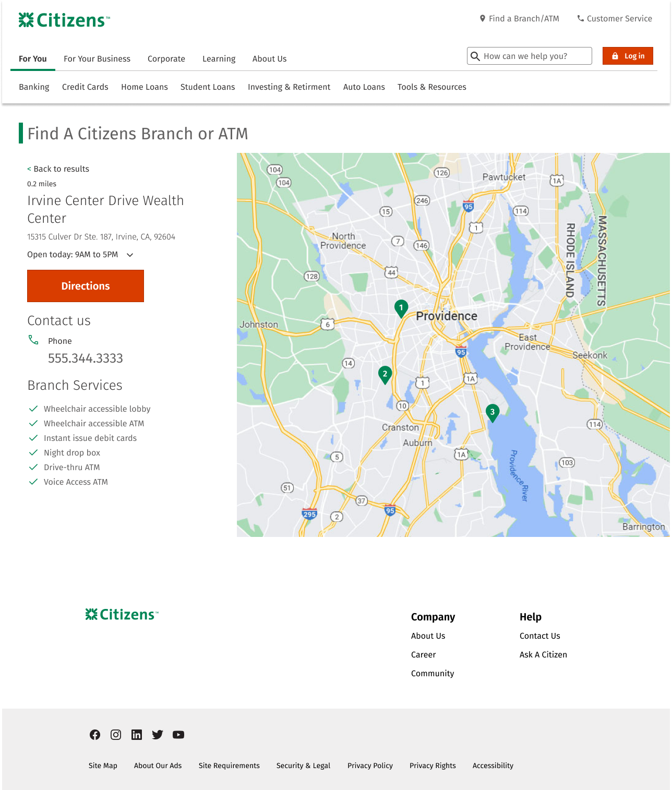This screenshot has height=790, width=672.
Task: Open the Twitter bird icon
Action: coord(158,735)
